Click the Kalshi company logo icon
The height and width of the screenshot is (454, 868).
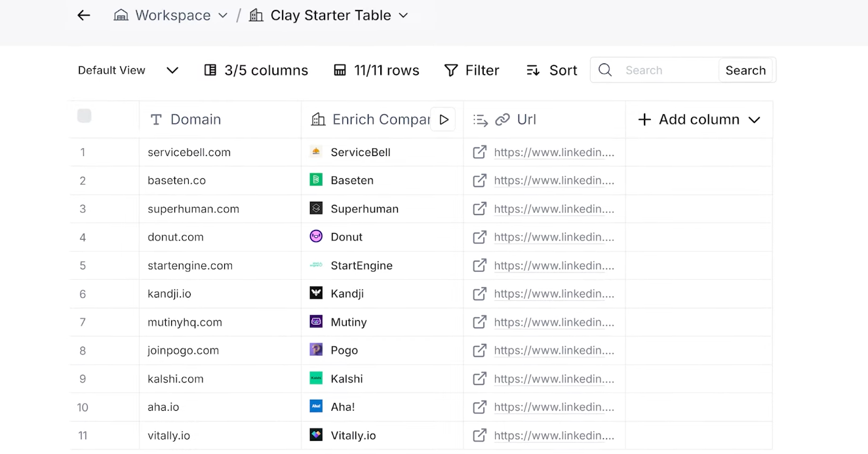point(316,378)
